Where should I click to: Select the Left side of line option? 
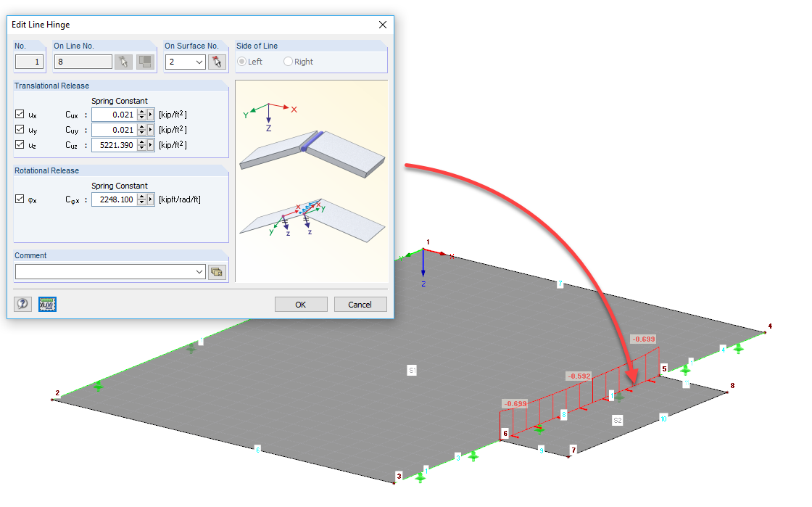[x=241, y=62]
